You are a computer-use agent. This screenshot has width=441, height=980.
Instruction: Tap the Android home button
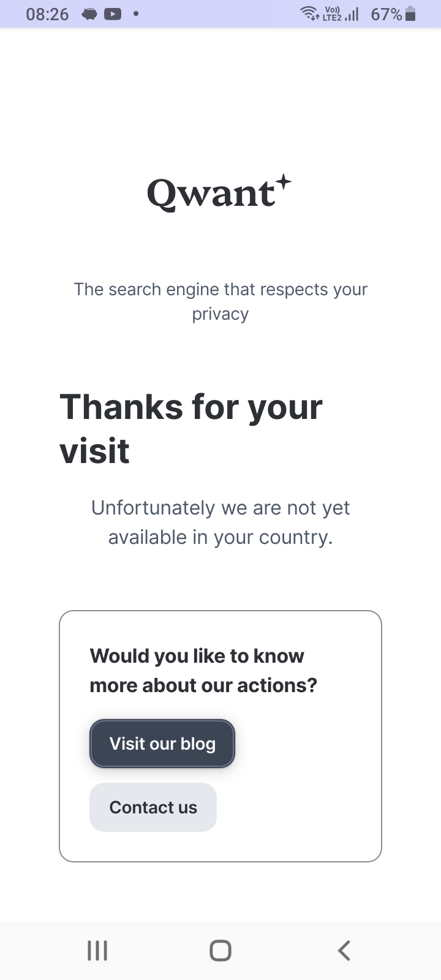pyautogui.click(x=221, y=951)
